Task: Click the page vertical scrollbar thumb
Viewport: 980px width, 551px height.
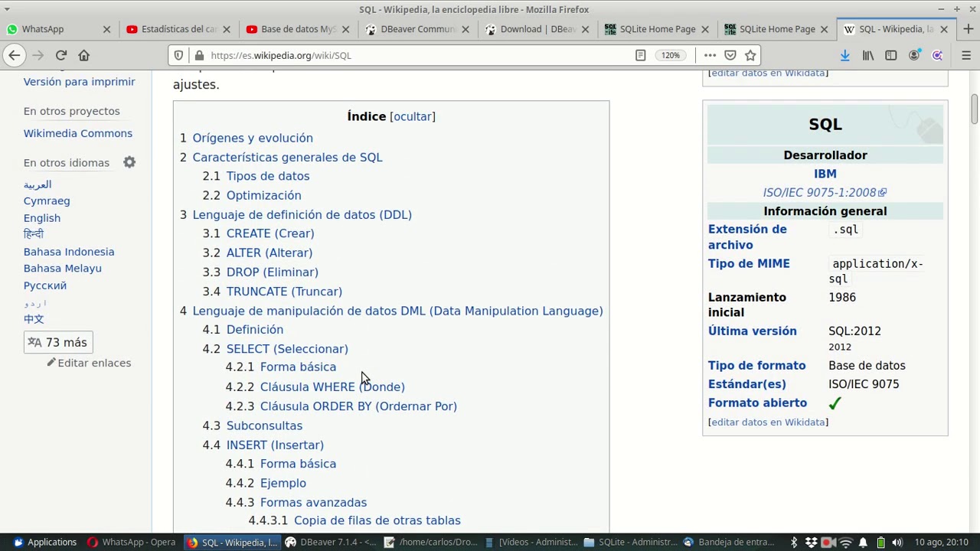Action: click(x=975, y=109)
